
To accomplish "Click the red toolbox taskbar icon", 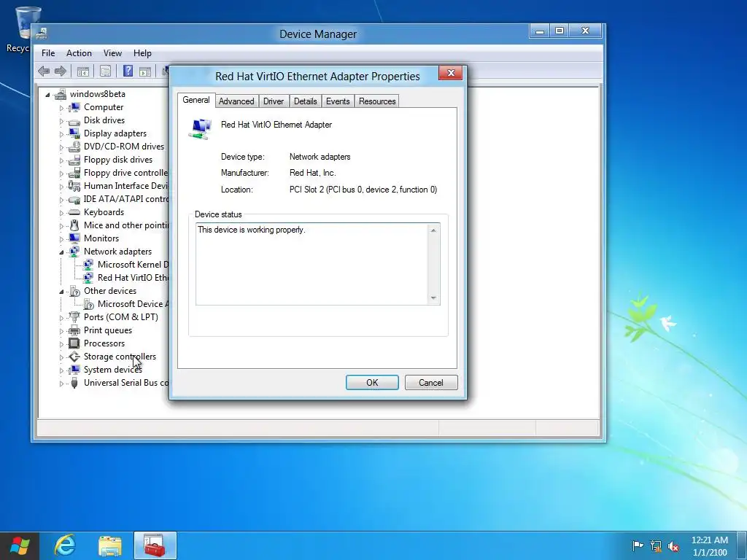I will click(x=155, y=545).
